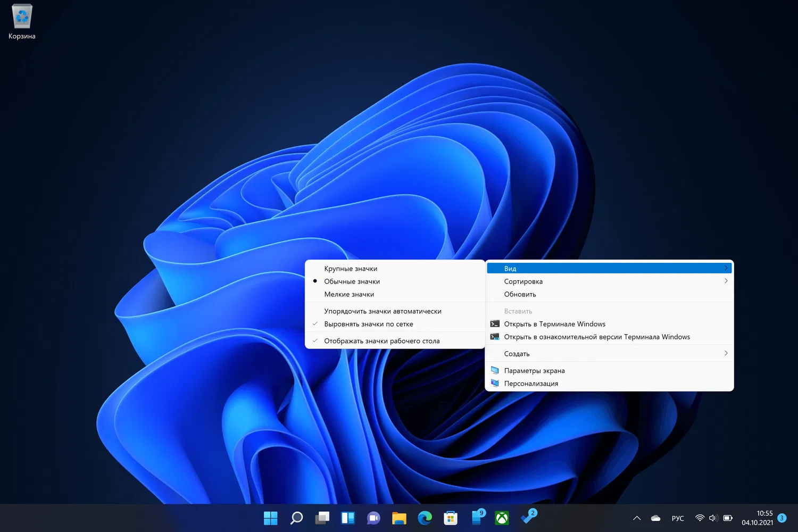Choose "Персонализация" from the context menu
The width and height of the screenshot is (798, 532).
click(531, 384)
